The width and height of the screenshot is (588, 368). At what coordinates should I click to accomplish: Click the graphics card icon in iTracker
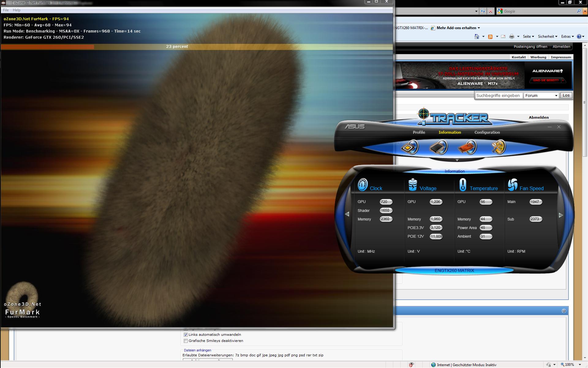[x=467, y=148]
